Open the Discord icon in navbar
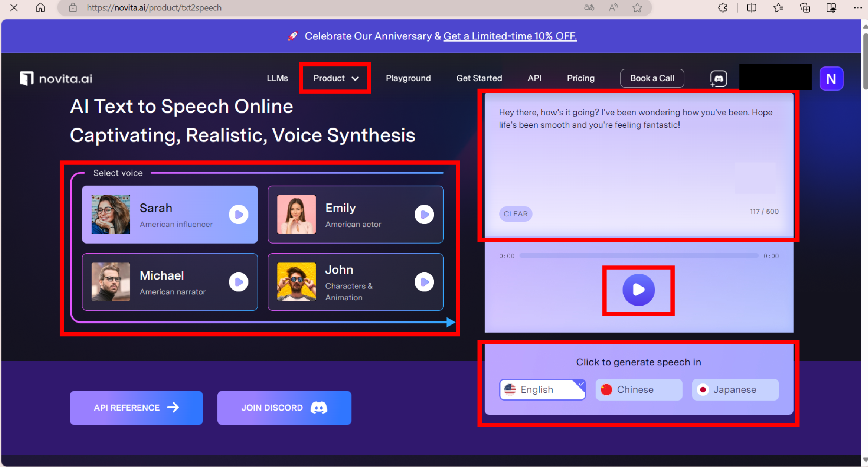This screenshot has width=868, height=467. [x=718, y=79]
